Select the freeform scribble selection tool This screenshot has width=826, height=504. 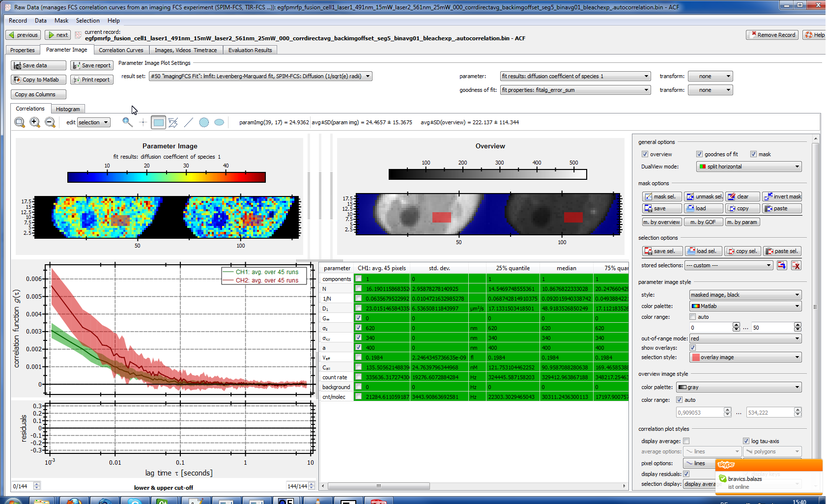pyautogui.click(x=173, y=122)
